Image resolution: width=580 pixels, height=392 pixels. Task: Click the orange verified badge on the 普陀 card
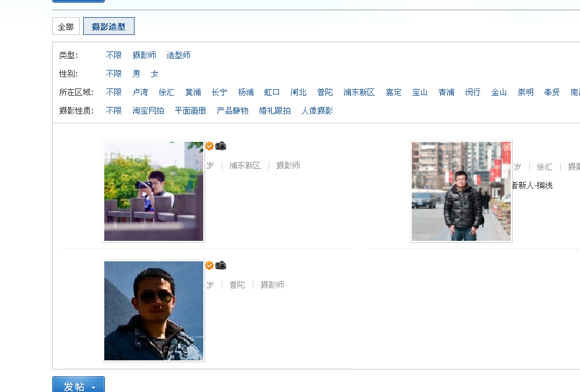pyautogui.click(x=209, y=265)
